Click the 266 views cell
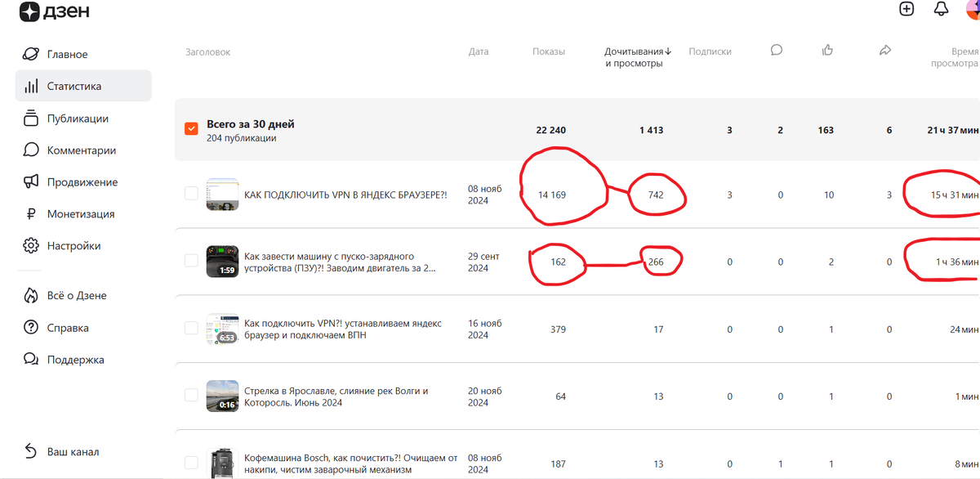980x479 pixels. coord(655,262)
